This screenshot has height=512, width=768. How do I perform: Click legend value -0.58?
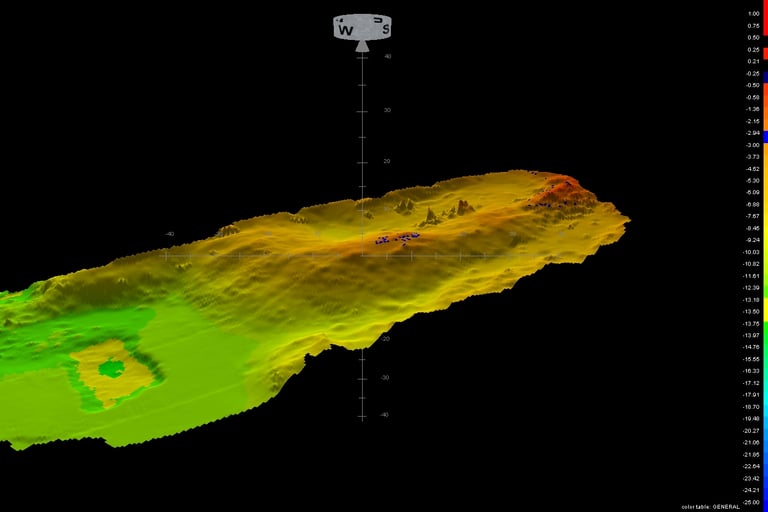click(x=753, y=98)
